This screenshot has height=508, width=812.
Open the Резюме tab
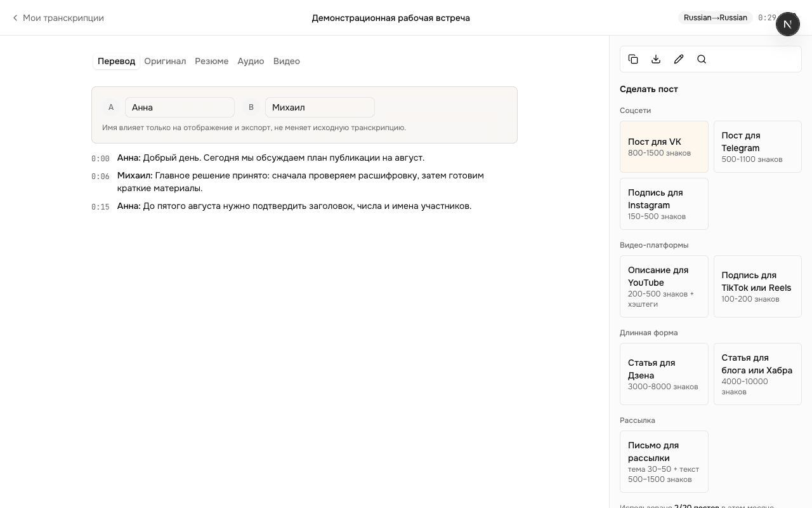tap(211, 61)
